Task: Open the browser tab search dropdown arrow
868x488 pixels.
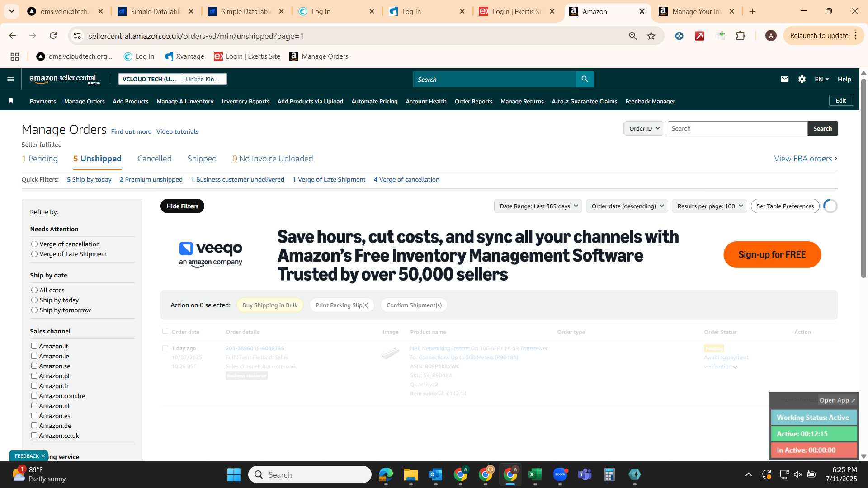Action: coord(11,11)
